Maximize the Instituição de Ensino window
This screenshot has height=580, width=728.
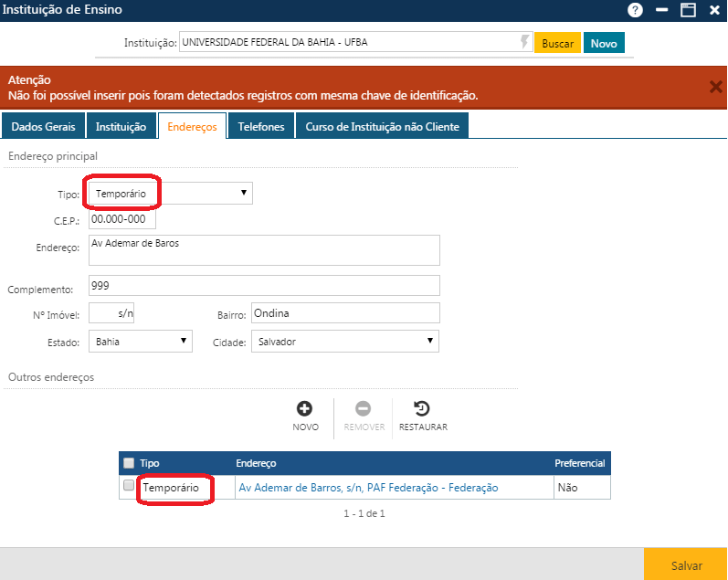coord(688,10)
